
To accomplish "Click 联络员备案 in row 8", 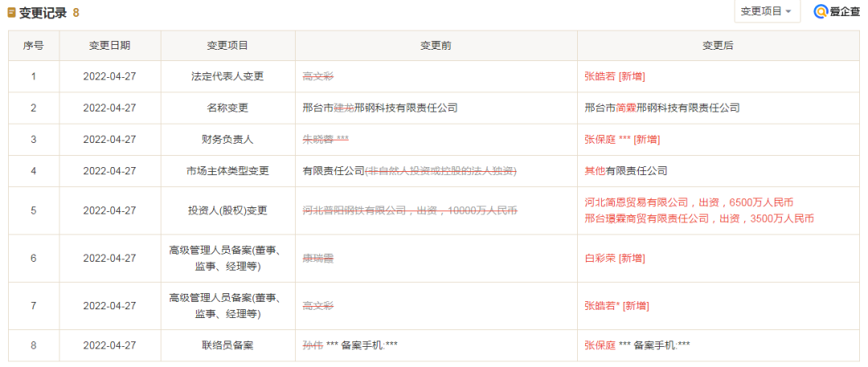I will tap(227, 345).
